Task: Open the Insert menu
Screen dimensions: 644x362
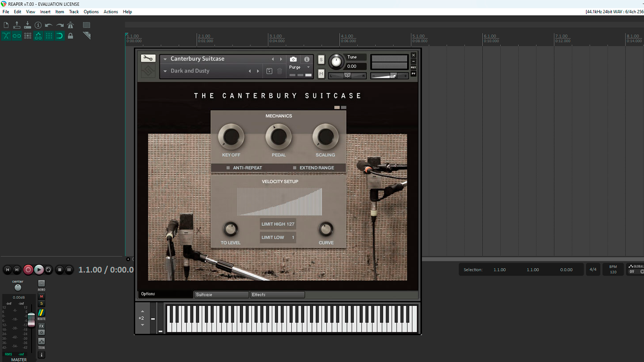Action: tap(45, 12)
